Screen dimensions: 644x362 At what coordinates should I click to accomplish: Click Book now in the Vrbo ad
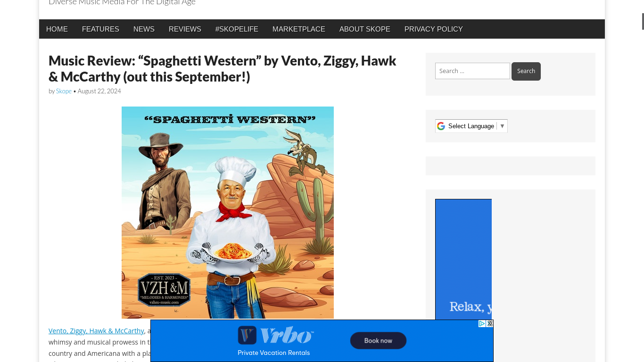(x=378, y=340)
